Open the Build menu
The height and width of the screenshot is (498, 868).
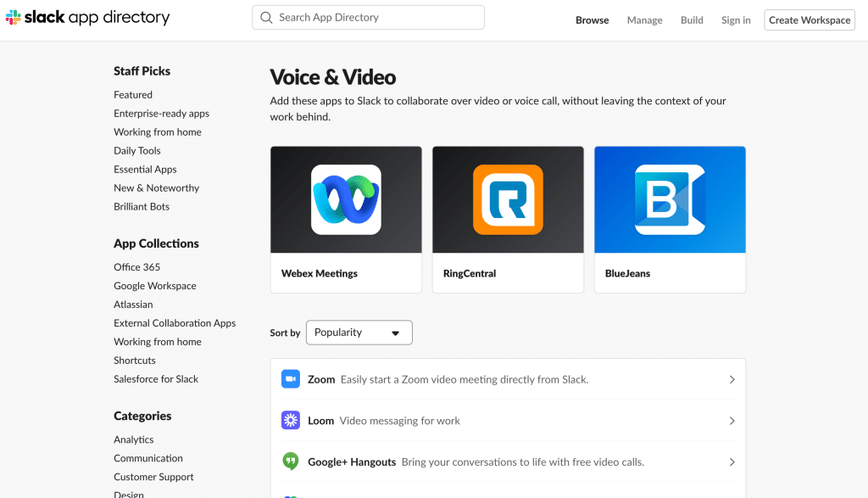pyautogui.click(x=692, y=20)
